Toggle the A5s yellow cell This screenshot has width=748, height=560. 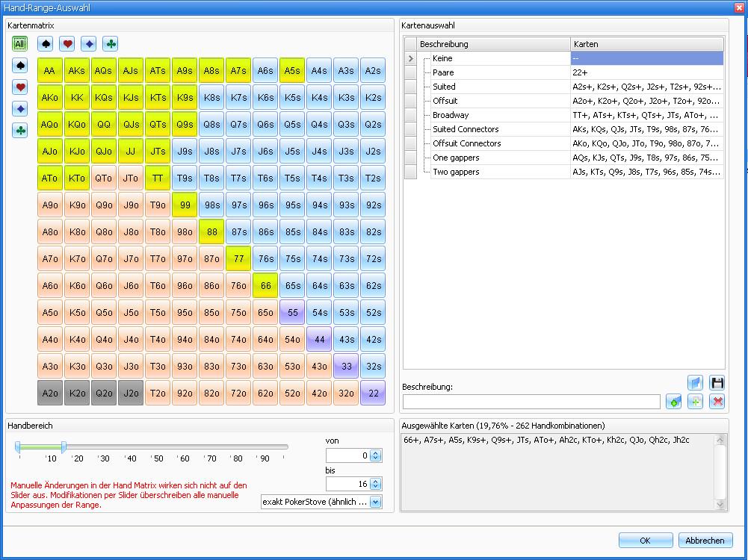[x=292, y=70]
